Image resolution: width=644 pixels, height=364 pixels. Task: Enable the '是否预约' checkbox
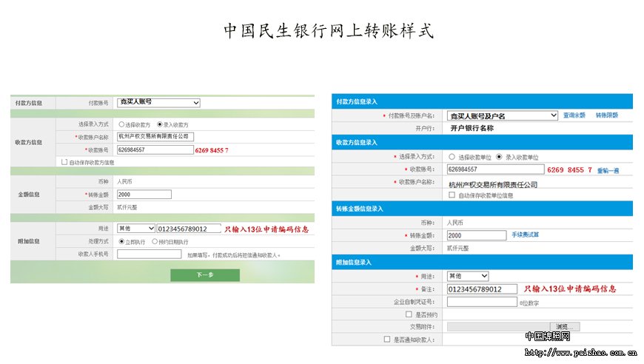tap(409, 314)
